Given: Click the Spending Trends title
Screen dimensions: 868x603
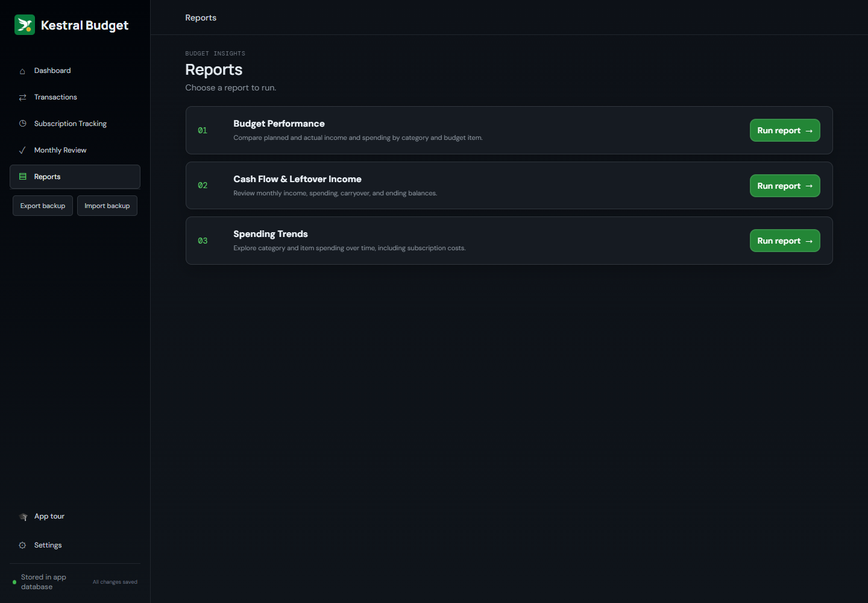Looking at the screenshot, I should (271, 234).
